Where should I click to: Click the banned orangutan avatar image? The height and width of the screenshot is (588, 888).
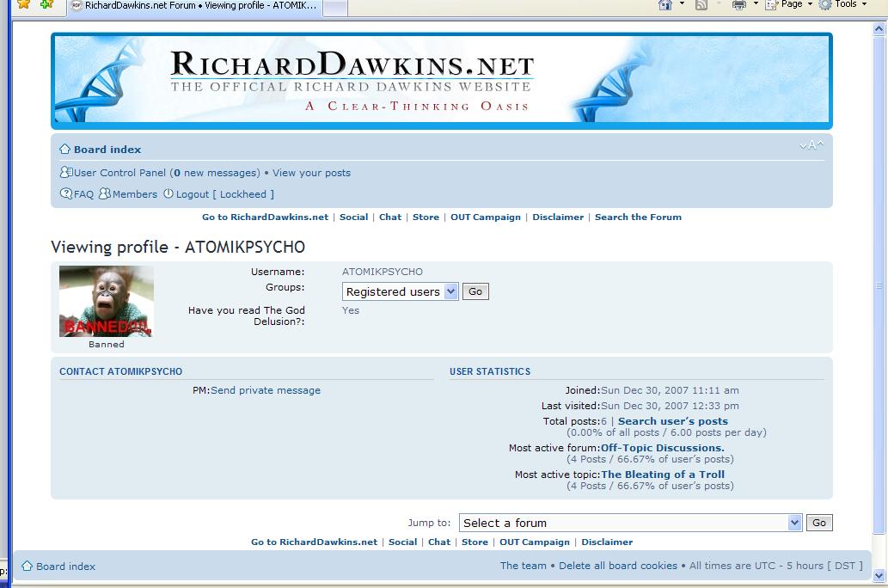click(107, 302)
